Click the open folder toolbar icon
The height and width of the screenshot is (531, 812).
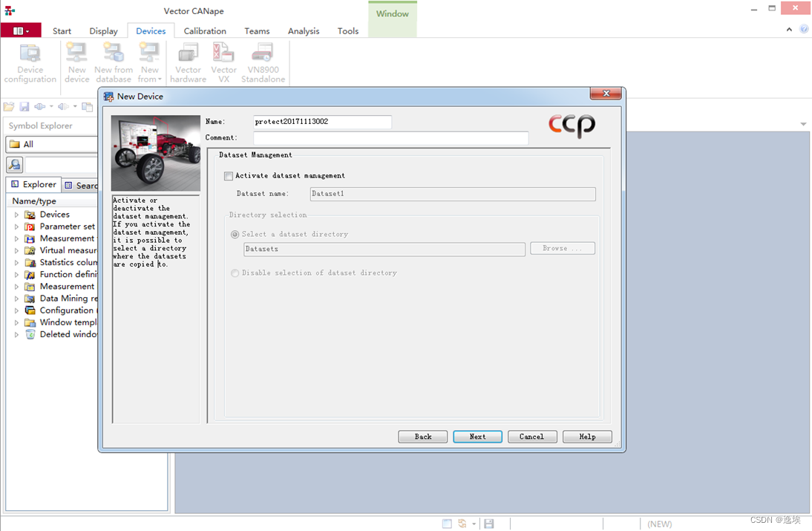[x=9, y=107]
